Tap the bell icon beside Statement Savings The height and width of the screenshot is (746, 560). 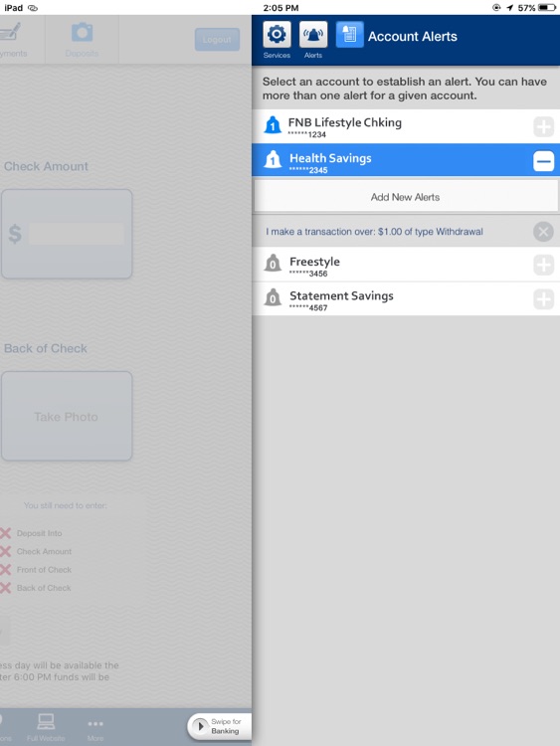tap(273, 297)
